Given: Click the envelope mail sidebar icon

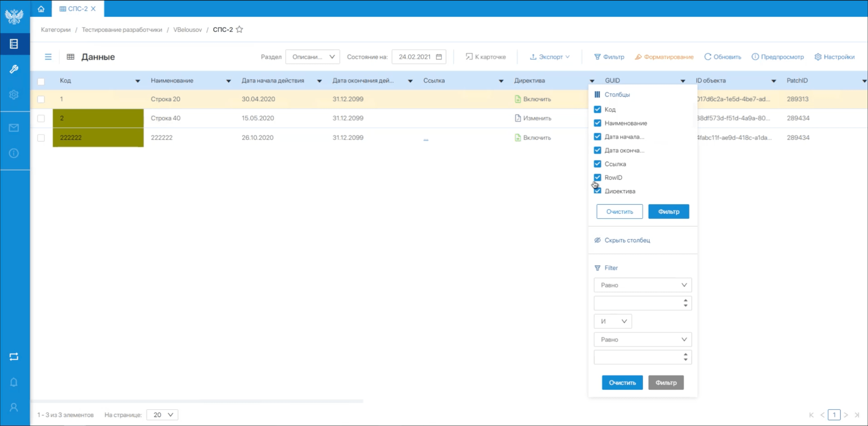Looking at the screenshot, I should 14,128.
